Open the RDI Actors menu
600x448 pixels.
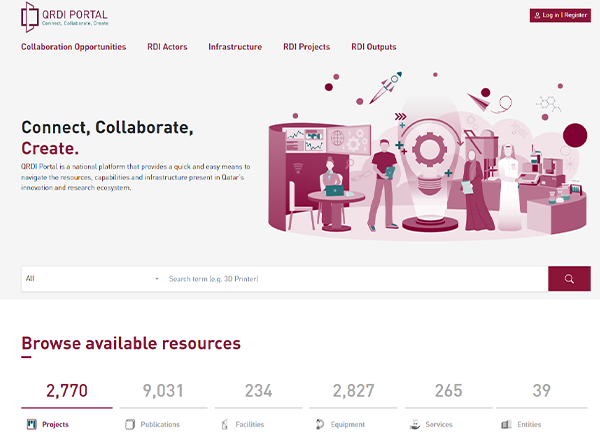click(x=167, y=47)
